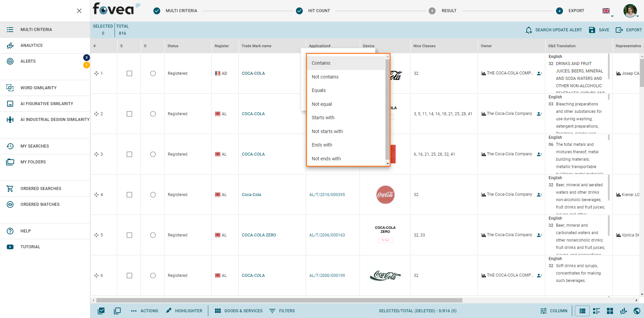Click the Export button in header bar
Screen dimensions: 644x318
pyautogui.click(x=628, y=30)
